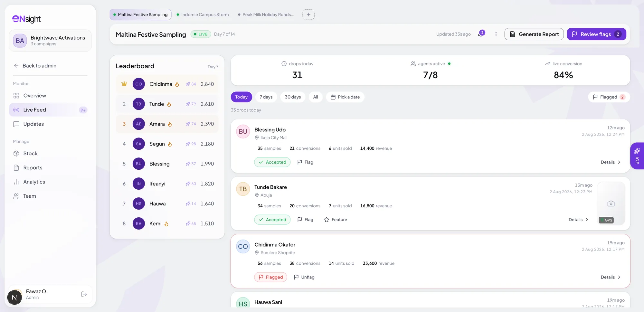Click the logout icon beside Fawaz O.
The height and width of the screenshot is (312, 644).
(x=84, y=294)
